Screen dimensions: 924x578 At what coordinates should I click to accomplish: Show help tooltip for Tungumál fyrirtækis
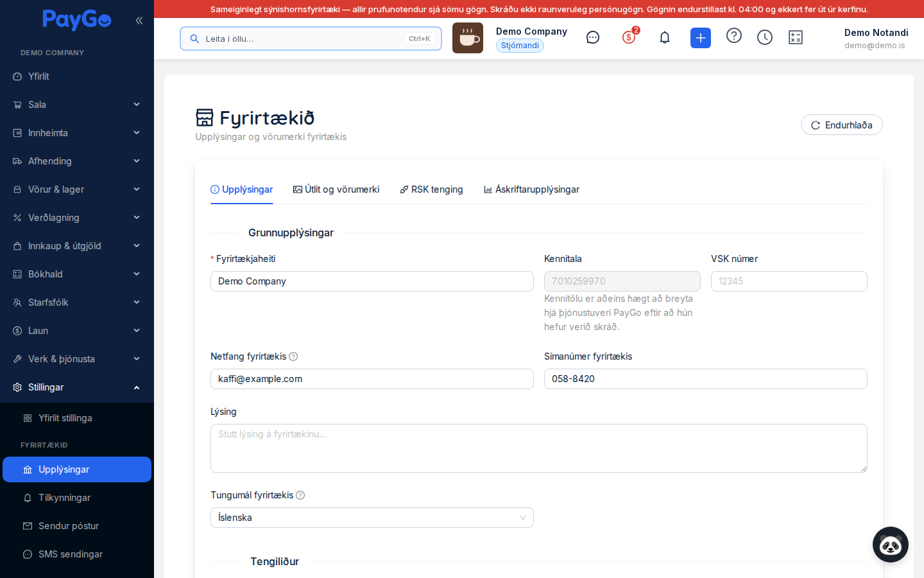coord(300,495)
